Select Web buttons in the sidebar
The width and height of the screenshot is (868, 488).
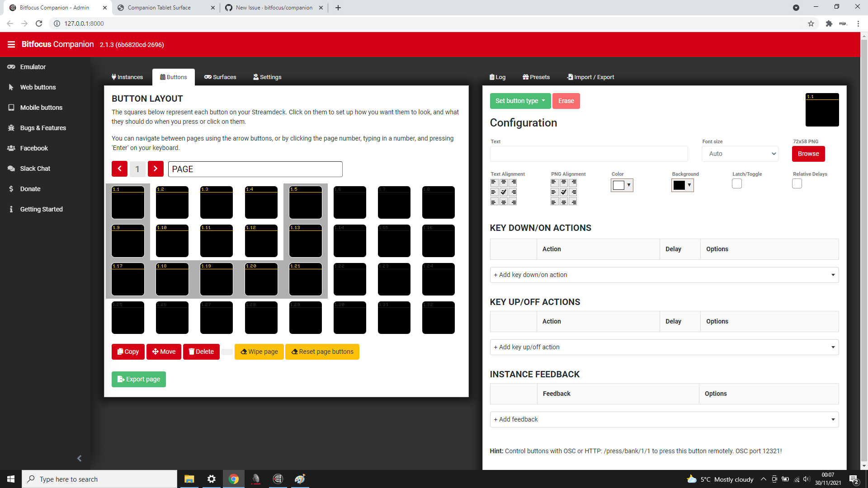point(38,87)
